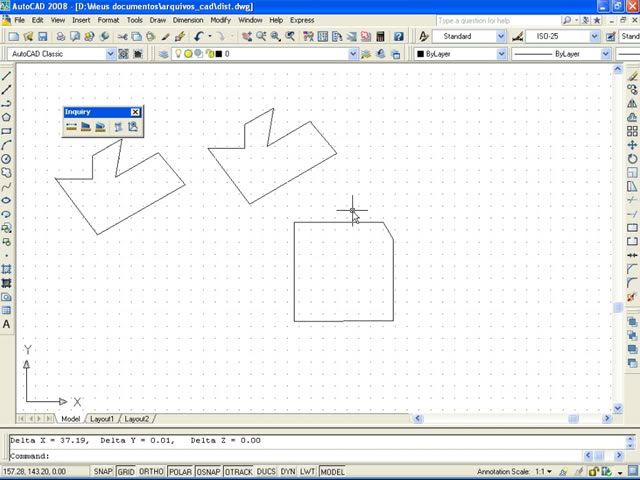The height and width of the screenshot is (480, 640).
Task: Click the Distance icon in Inquiry toolbar
Action: [71, 127]
